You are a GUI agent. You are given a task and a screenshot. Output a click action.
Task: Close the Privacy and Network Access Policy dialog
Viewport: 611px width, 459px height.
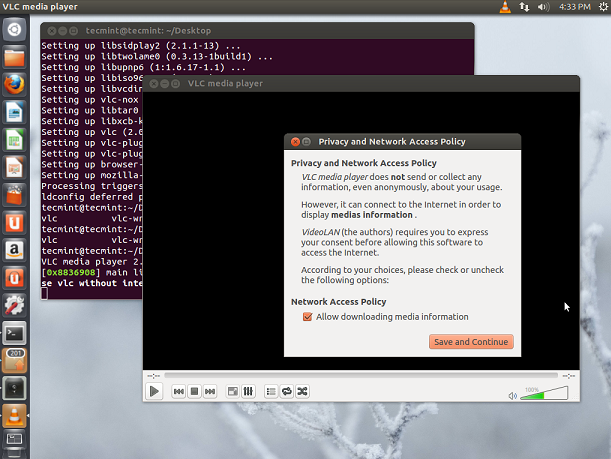coord(294,142)
